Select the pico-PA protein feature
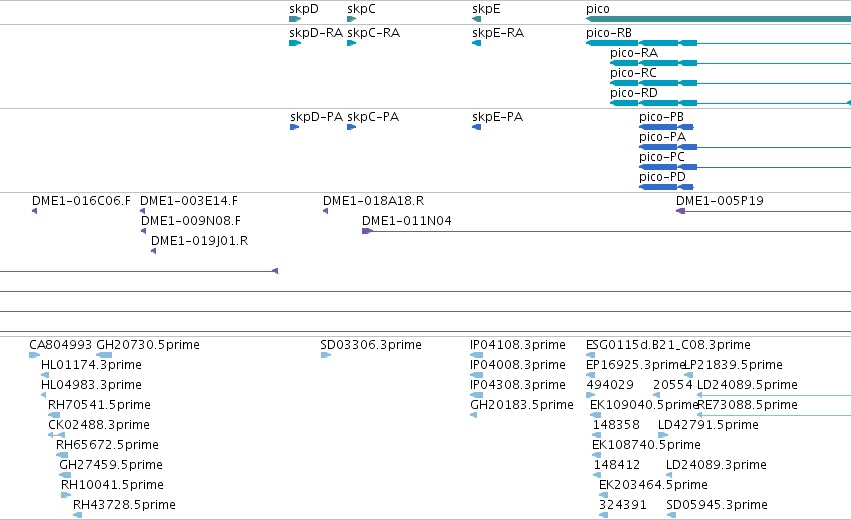The height and width of the screenshot is (520, 851). (x=745, y=147)
